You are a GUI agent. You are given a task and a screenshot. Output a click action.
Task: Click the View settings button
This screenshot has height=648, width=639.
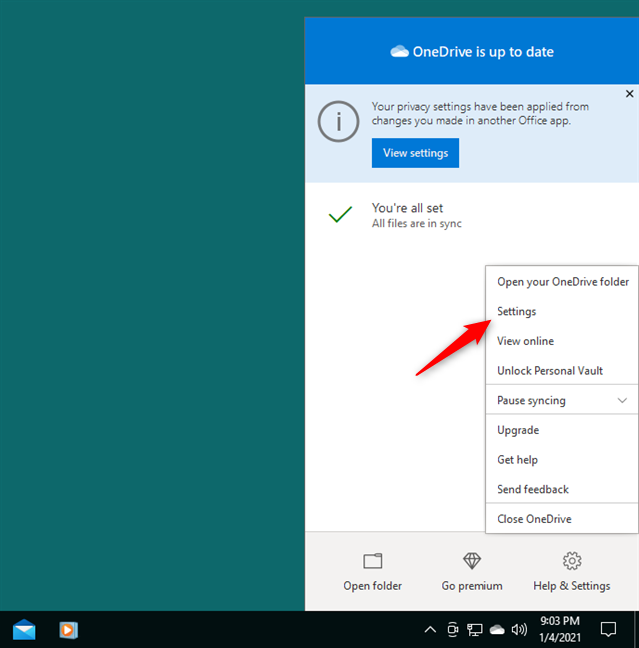click(415, 153)
